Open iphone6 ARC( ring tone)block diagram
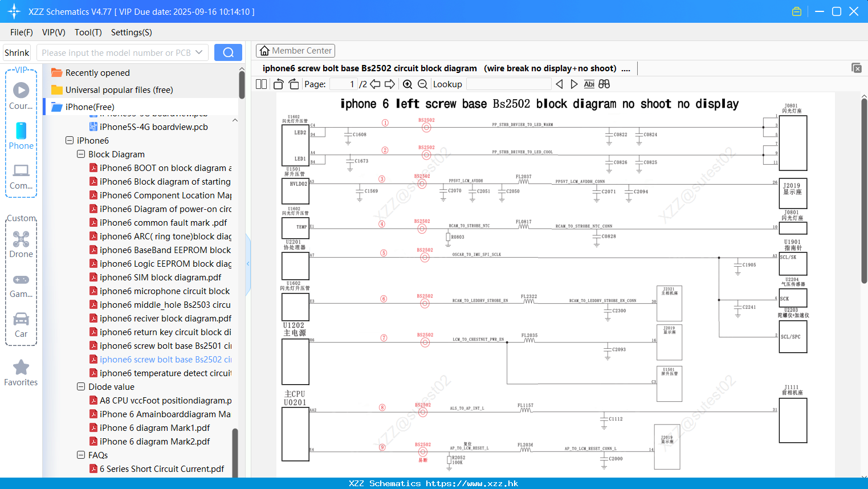This screenshot has height=489, width=868. (160, 237)
